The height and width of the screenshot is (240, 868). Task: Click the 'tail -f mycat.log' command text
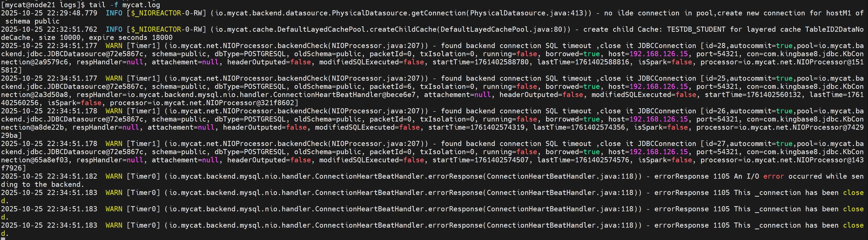[x=124, y=5]
